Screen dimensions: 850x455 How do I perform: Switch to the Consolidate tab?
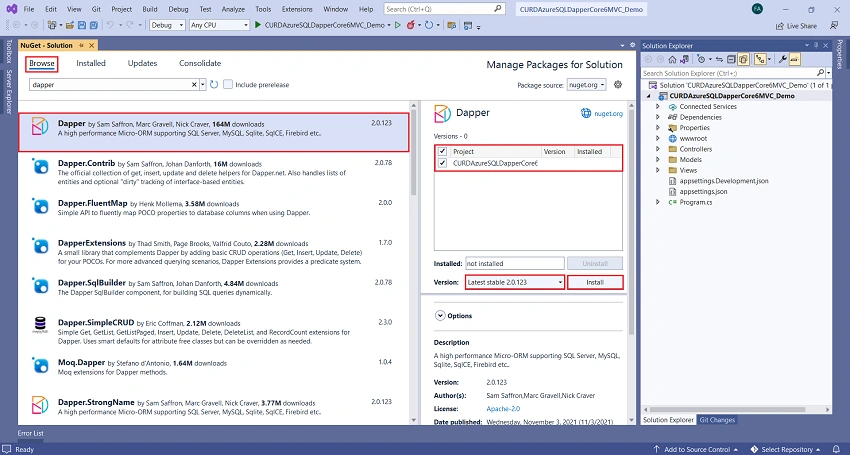coord(200,63)
